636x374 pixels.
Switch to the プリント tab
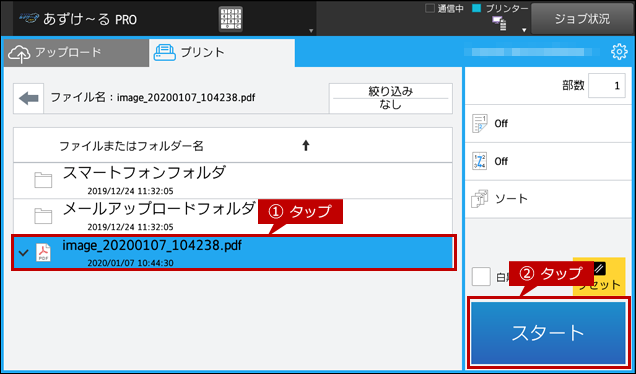tap(222, 53)
